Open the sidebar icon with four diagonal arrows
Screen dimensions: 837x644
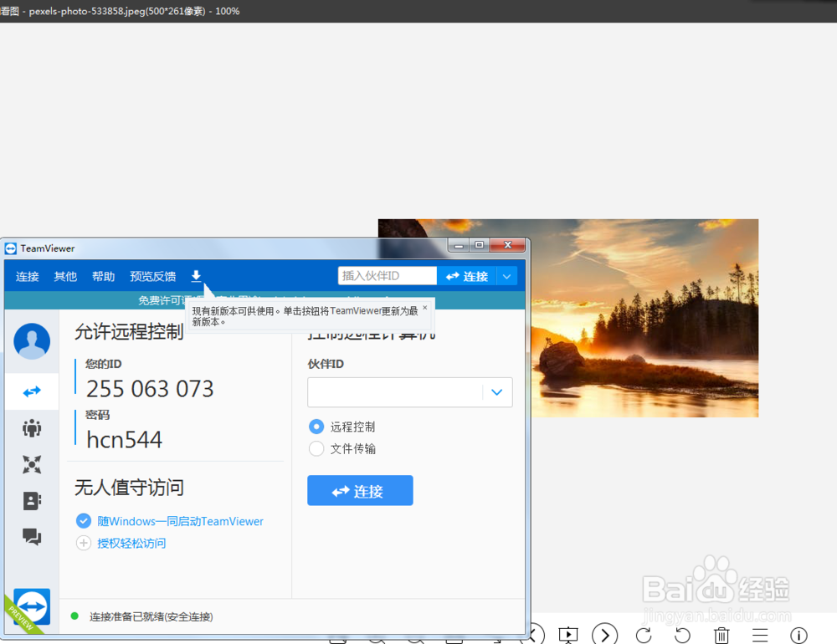point(32,465)
